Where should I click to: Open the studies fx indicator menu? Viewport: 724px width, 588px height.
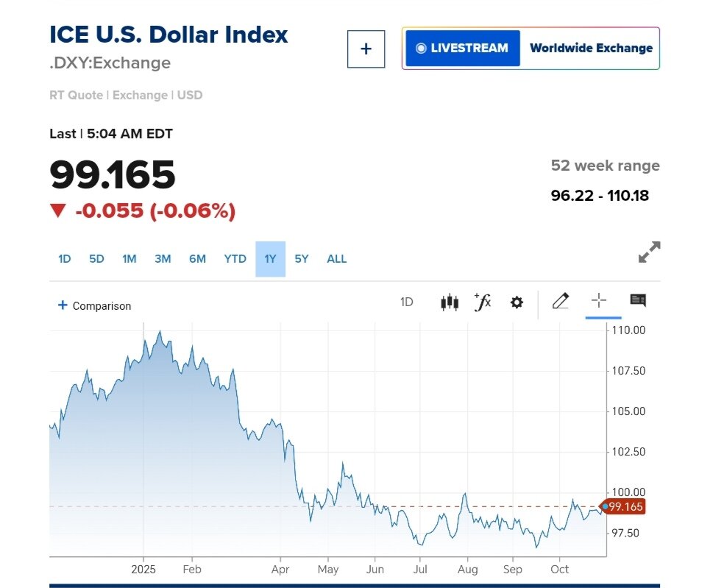point(483,302)
